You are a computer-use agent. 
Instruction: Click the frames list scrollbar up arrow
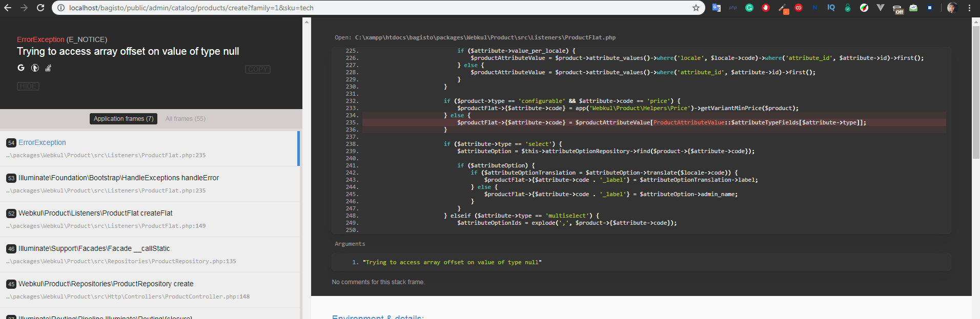tap(307, 22)
